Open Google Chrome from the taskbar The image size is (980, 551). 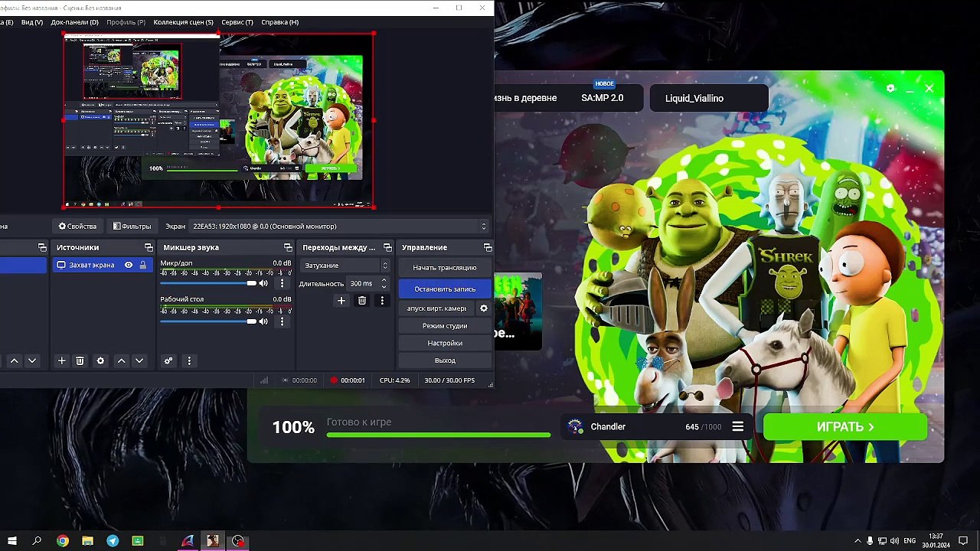point(63,541)
